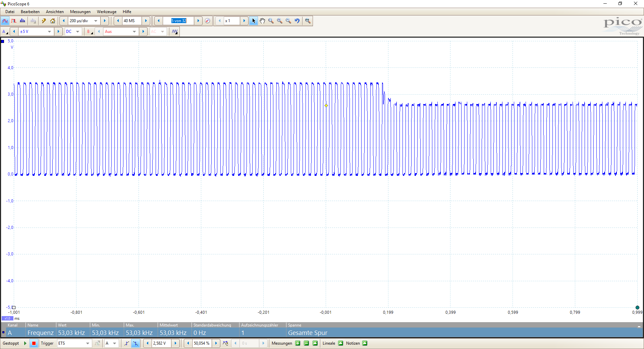Open the Werkzeuge menu
Image resolution: width=644 pixels, height=349 pixels.
[x=107, y=12]
